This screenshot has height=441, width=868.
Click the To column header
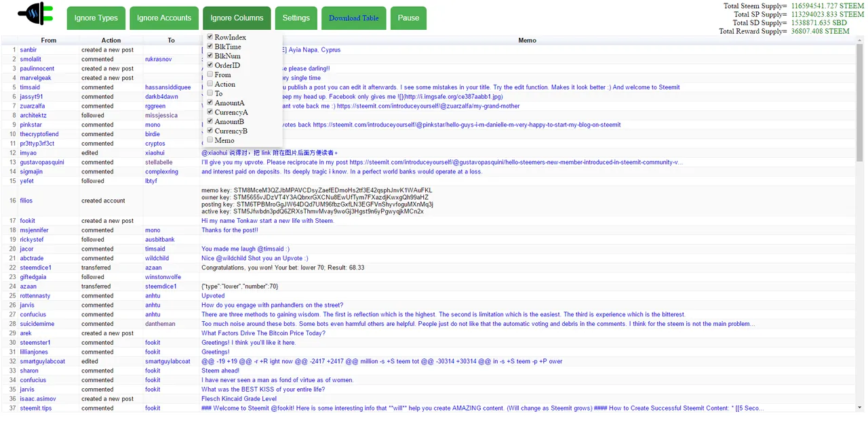(x=171, y=41)
